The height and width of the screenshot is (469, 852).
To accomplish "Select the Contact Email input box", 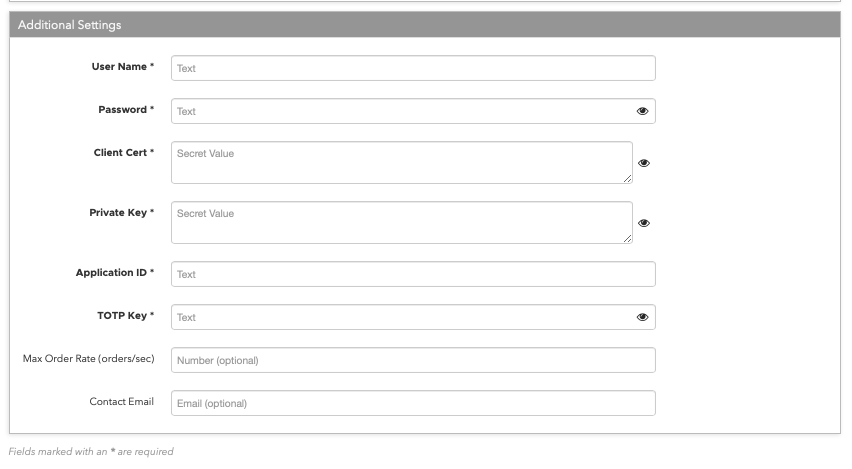I will pos(413,403).
